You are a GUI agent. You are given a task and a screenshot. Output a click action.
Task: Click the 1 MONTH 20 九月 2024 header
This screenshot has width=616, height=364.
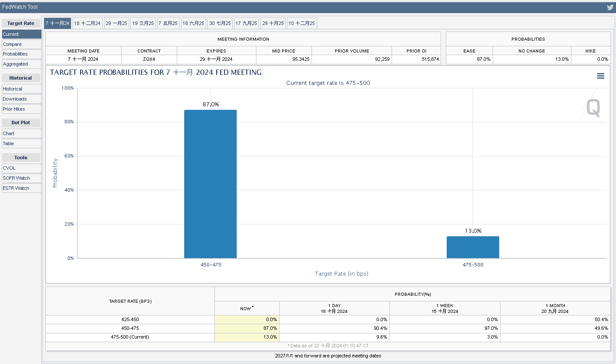(x=555, y=308)
